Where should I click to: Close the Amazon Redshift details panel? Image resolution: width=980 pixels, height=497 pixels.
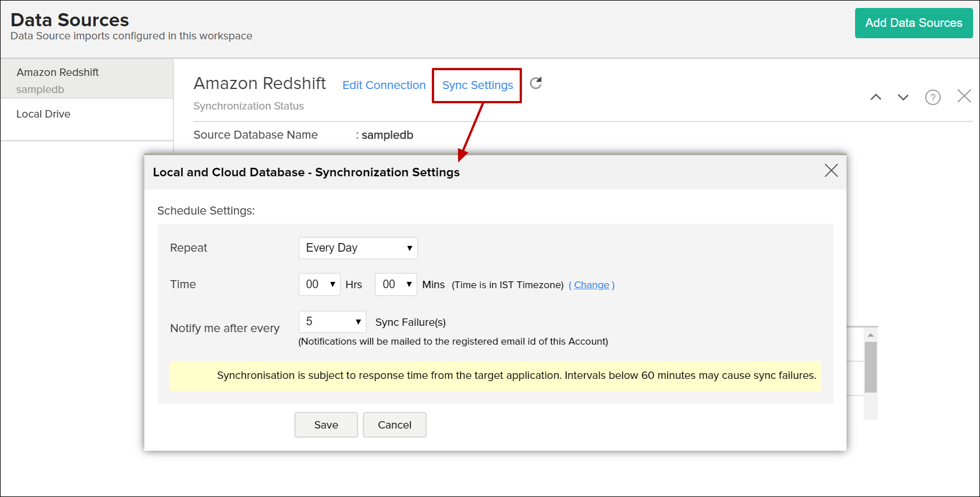point(964,96)
